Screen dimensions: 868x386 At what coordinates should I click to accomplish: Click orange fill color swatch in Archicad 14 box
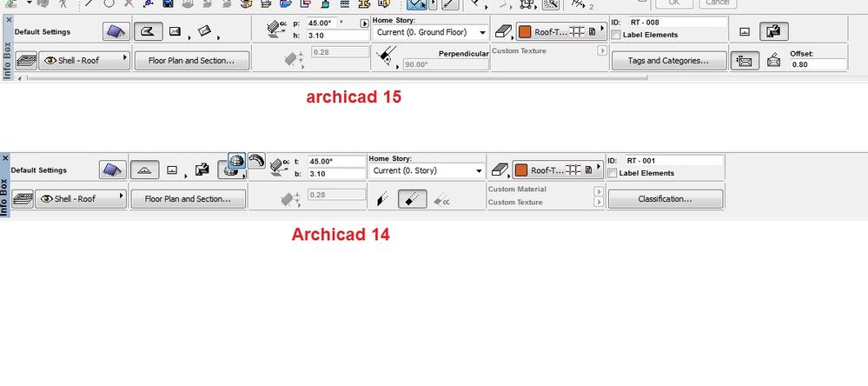521,170
